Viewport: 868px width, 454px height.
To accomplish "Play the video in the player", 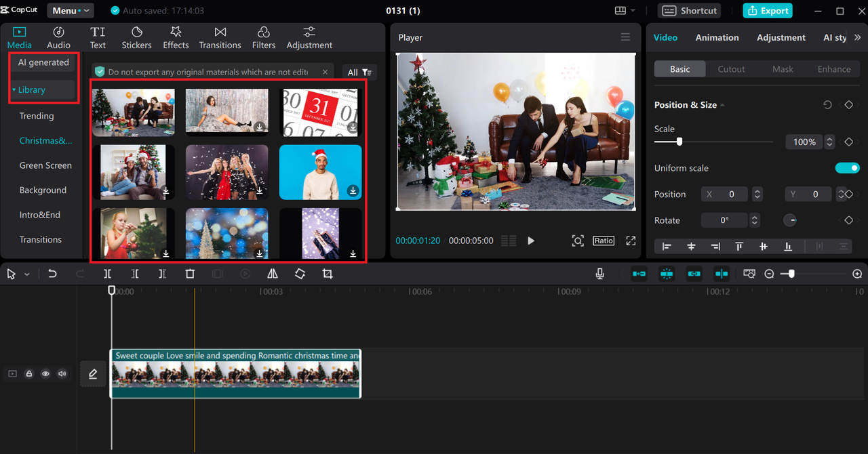I will (531, 241).
